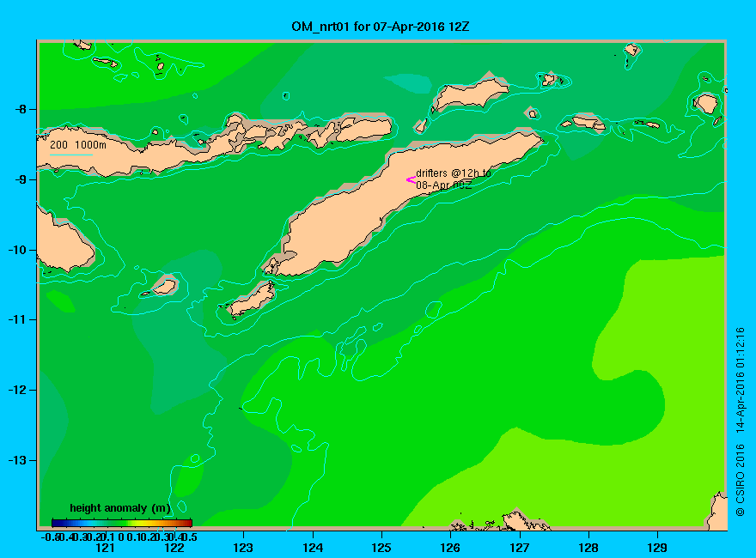Click the y-axis label '-13'
The image size is (756, 558).
coord(17,460)
